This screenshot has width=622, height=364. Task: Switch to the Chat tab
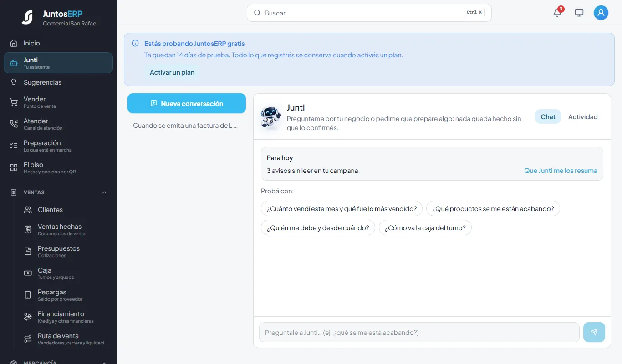(x=548, y=117)
